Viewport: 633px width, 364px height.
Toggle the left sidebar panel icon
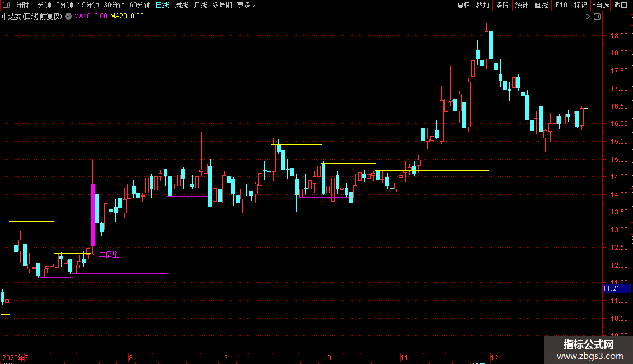[6, 5]
